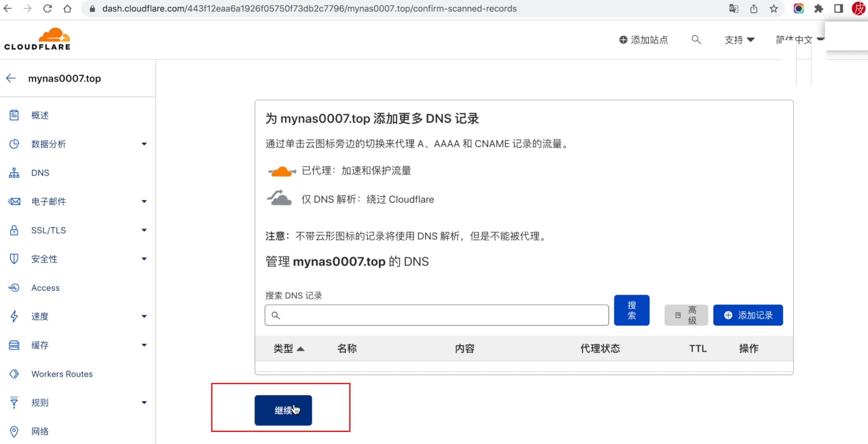Click the 安全性 shield icon
The image size is (868, 444).
tap(14, 259)
